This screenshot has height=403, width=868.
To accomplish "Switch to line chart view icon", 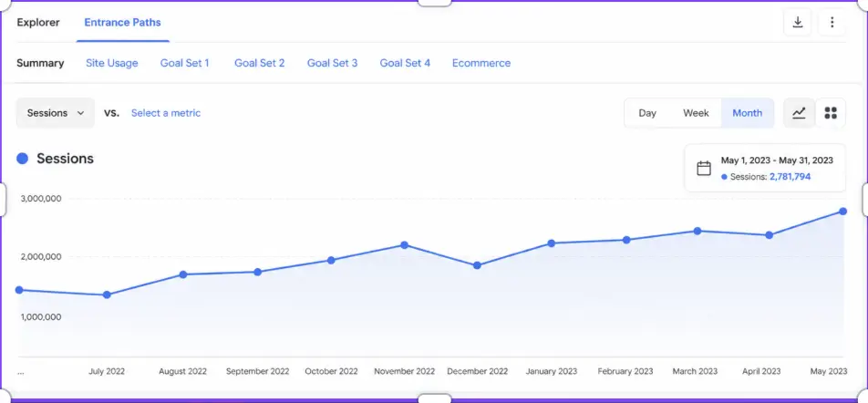I will pyautogui.click(x=799, y=113).
